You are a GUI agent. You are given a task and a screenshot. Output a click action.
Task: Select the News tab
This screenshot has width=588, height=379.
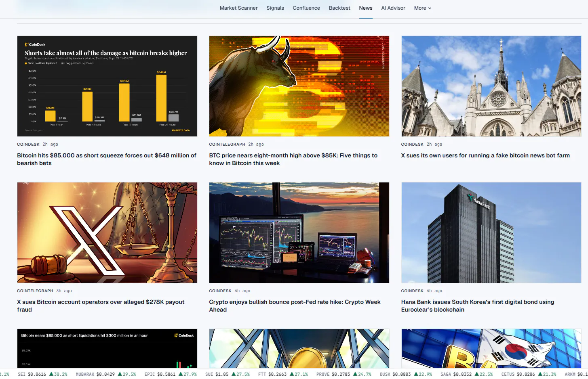tap(366, 8)
